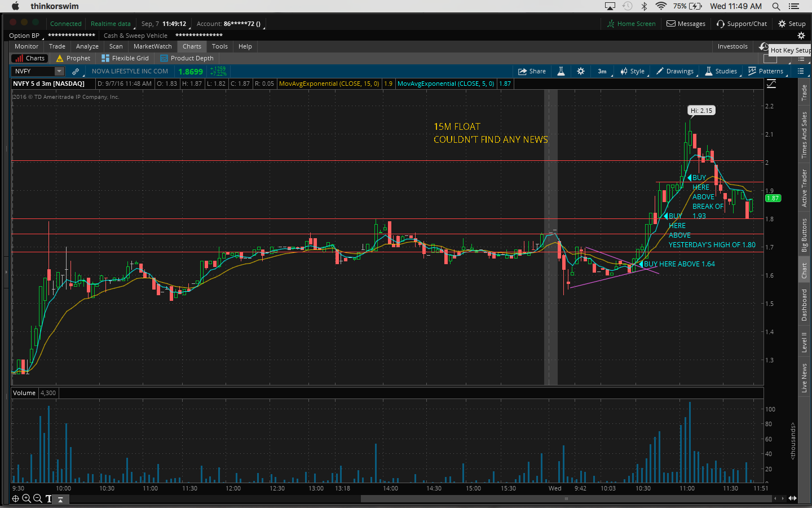
Task: Switch to the Scan tab
Action: 116,46
